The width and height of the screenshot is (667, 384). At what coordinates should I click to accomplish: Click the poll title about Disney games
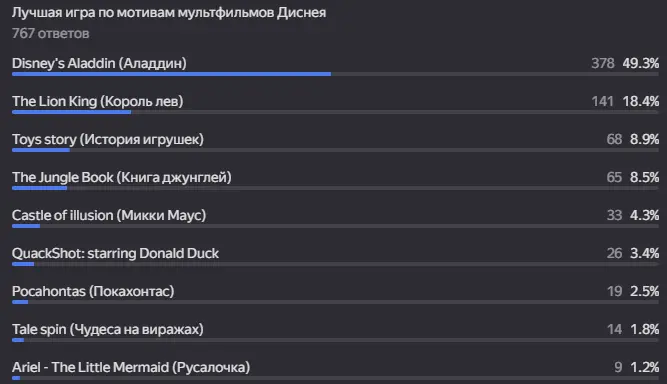[169, 13]
